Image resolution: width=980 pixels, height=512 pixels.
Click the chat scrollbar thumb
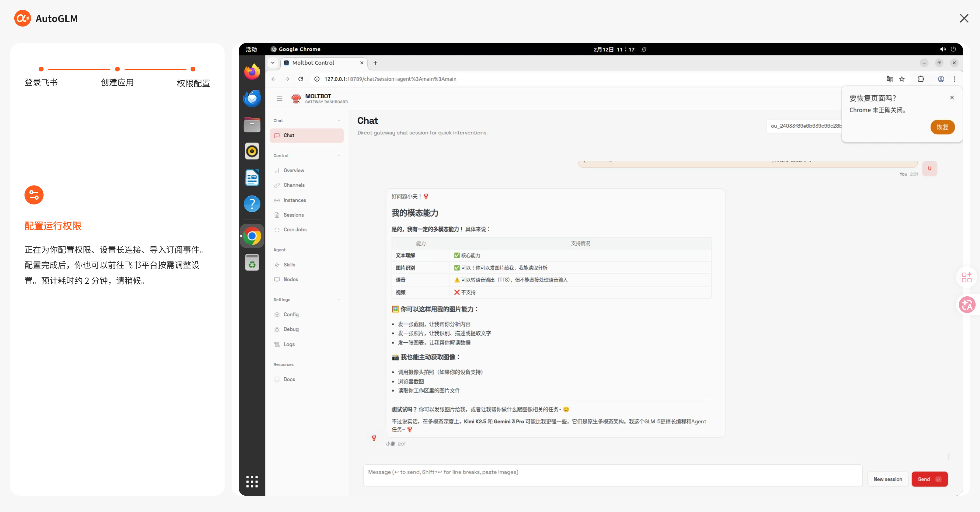click(x=948, y=457)
